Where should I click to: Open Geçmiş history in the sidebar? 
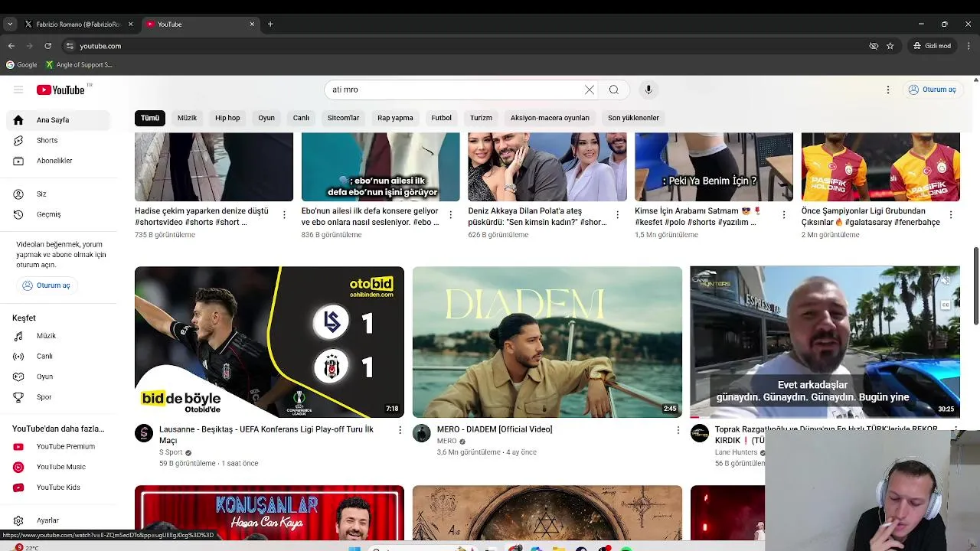pos(60,214)
